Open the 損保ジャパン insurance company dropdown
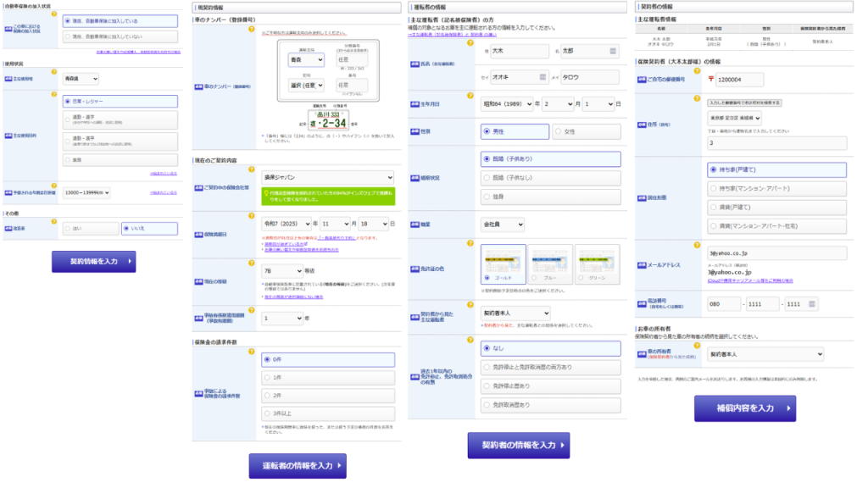The height and width of the screenshot is (488, 868). (327, 177)
